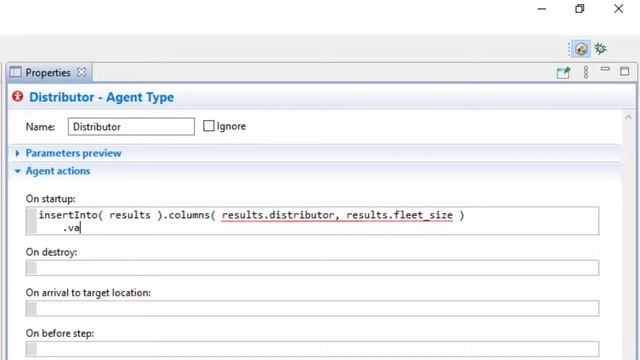Maximize the Properties panel
Viewport: 640px width, 360px height.
[x=624, y=71]
